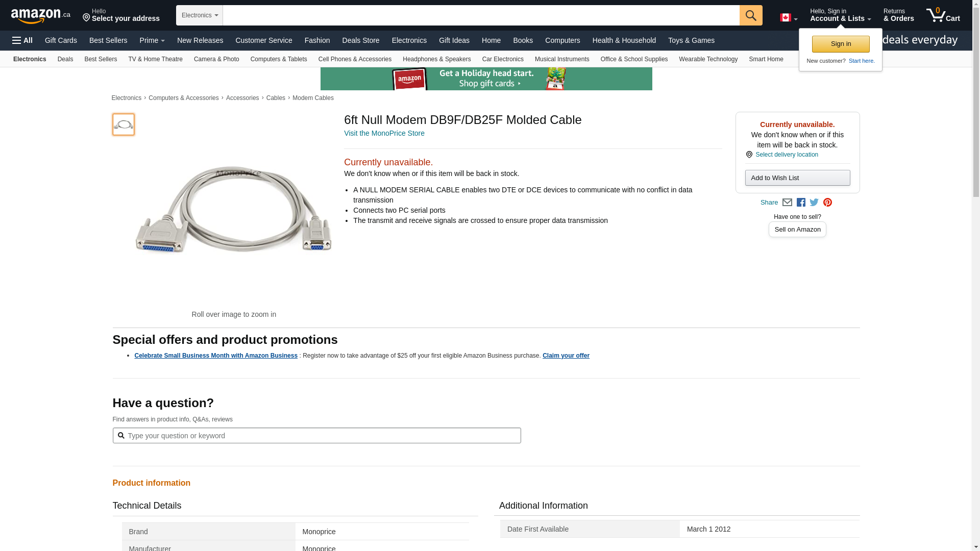
Task: Click the yellow Sign in button
Action: 841,44
